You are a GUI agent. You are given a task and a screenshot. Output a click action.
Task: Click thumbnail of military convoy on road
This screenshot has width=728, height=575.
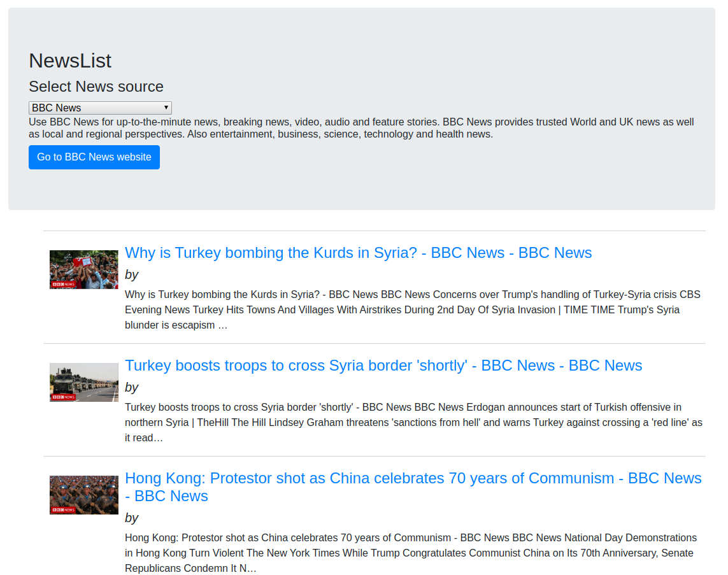click(x=84, y=383)
